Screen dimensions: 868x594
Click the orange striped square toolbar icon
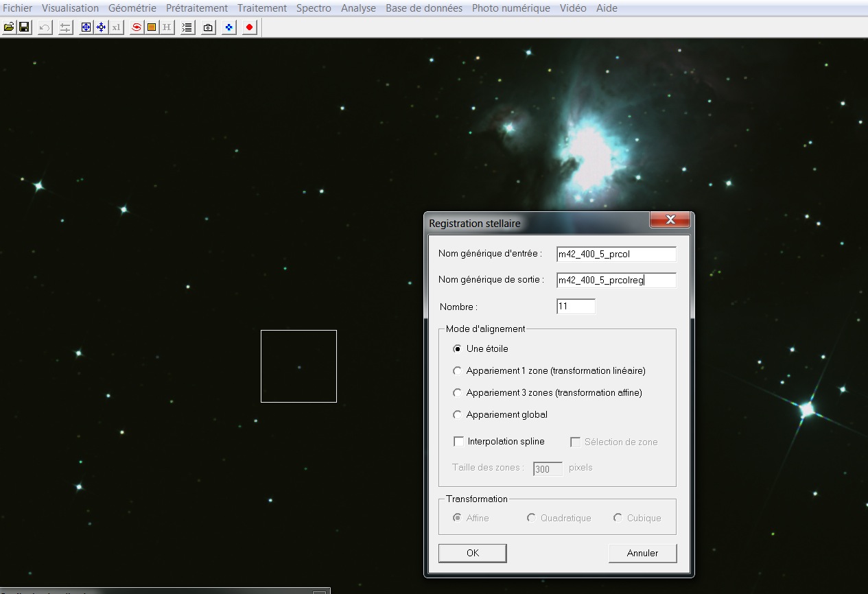(151, 27)
